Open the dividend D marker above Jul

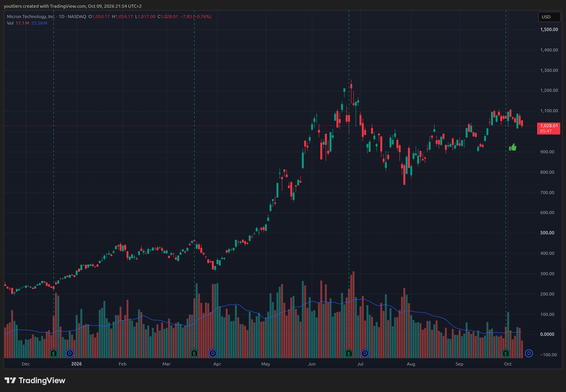[x=365, y=353]
